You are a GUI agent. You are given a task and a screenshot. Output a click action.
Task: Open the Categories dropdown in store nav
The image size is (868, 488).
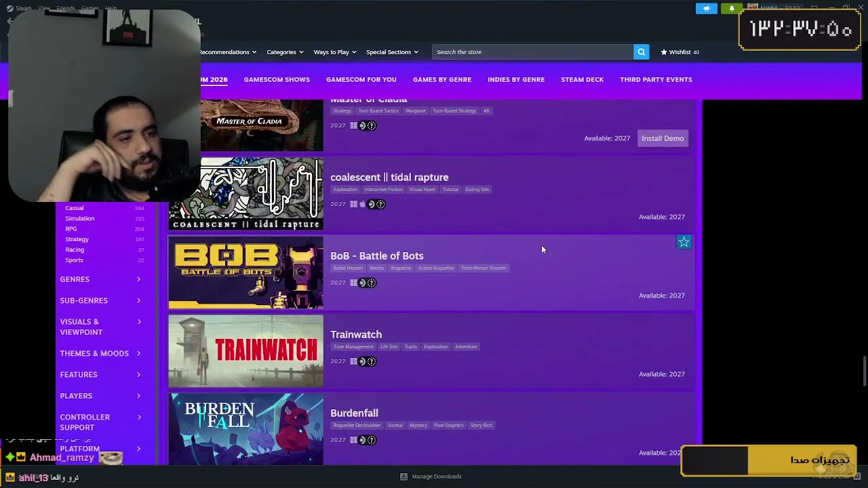click(x=285, y=52)
